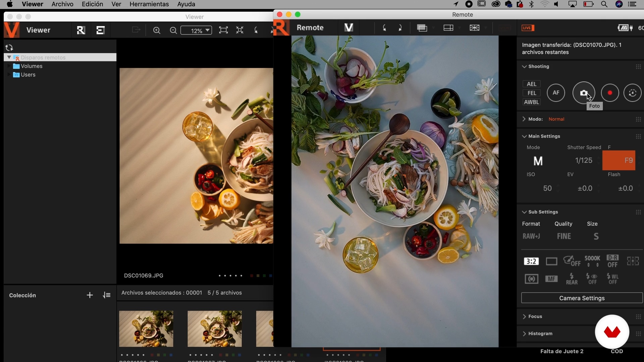The image size is (644, 362).
Task: Change the FINE quality setting
Action: click(564, 236)
